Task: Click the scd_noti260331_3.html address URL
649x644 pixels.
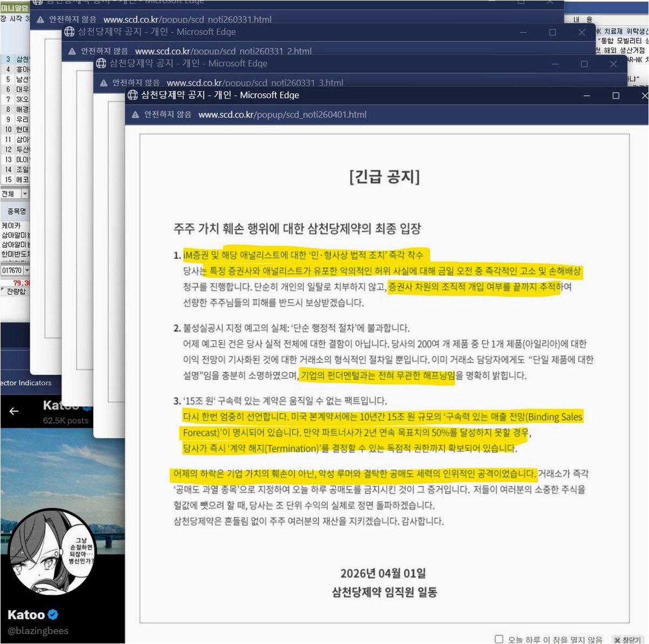Action: point(255,83)
